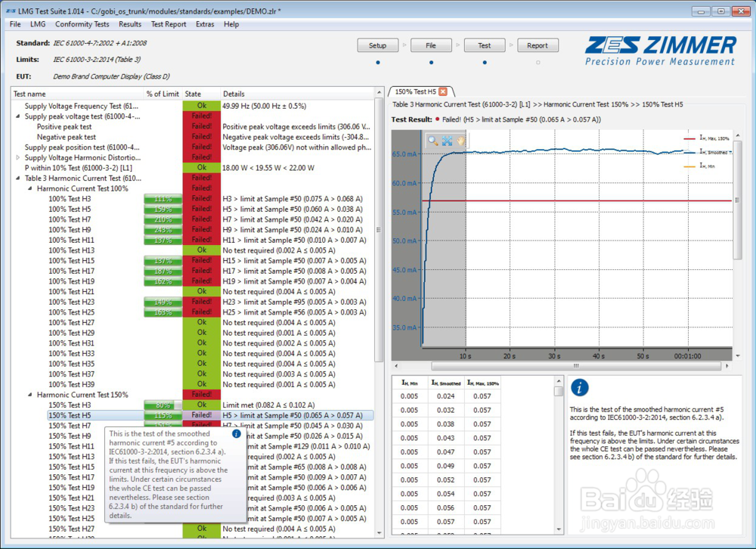Expand Supply Voltage Harmonic Distortion node
The height and width of the screenshot is (549, 756).
coord(18,157)
